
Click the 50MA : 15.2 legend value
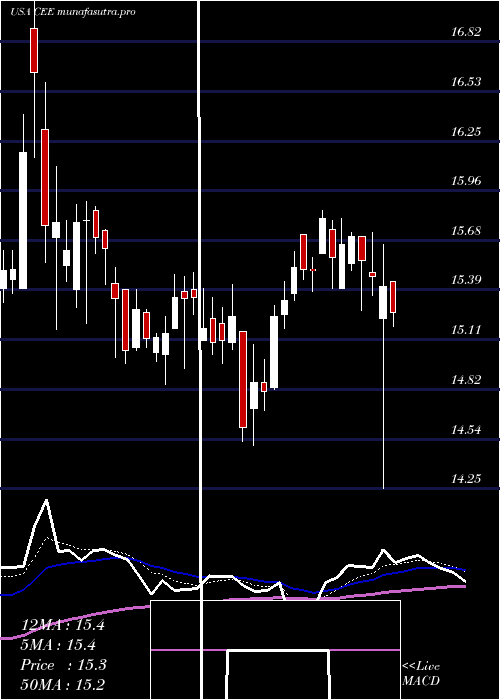[63, 685]
